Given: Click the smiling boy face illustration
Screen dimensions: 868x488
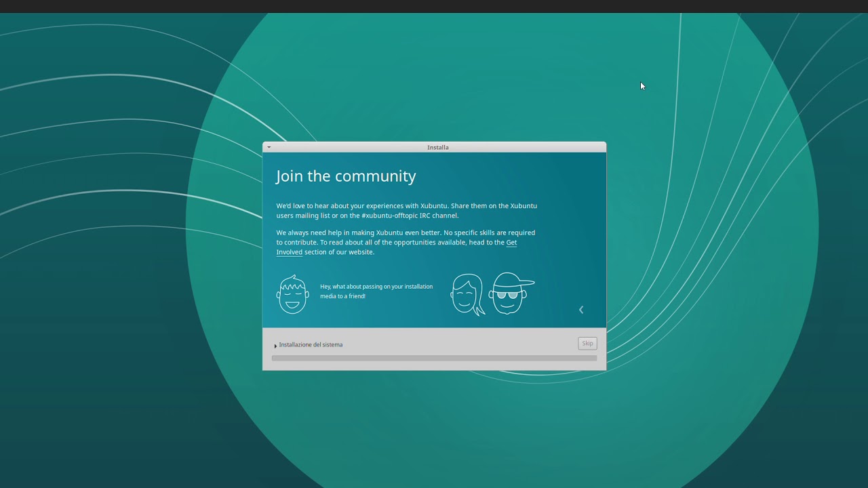Looking at the screenshot, I should pyautogui.click(x=293, y=294).
